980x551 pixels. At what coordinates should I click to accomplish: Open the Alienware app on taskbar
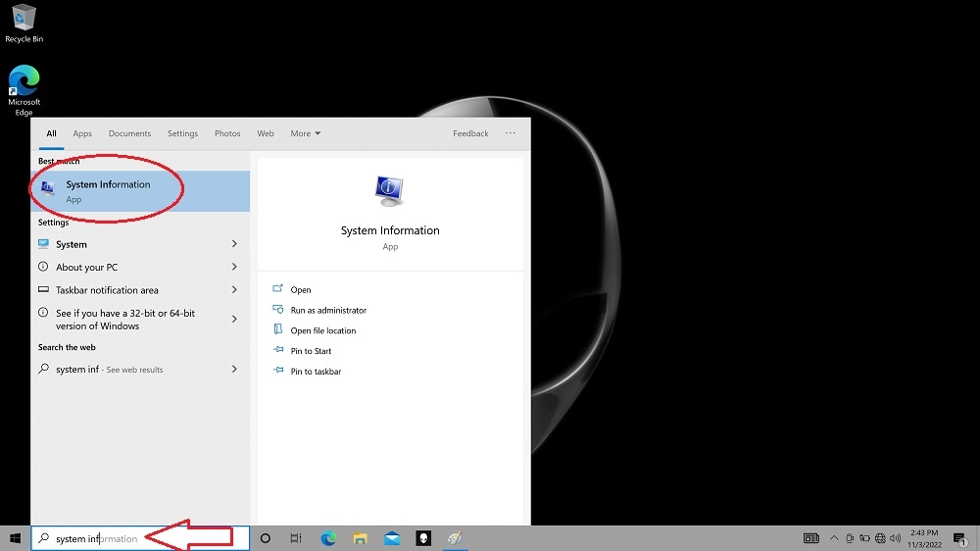click(x=423, y=538)
